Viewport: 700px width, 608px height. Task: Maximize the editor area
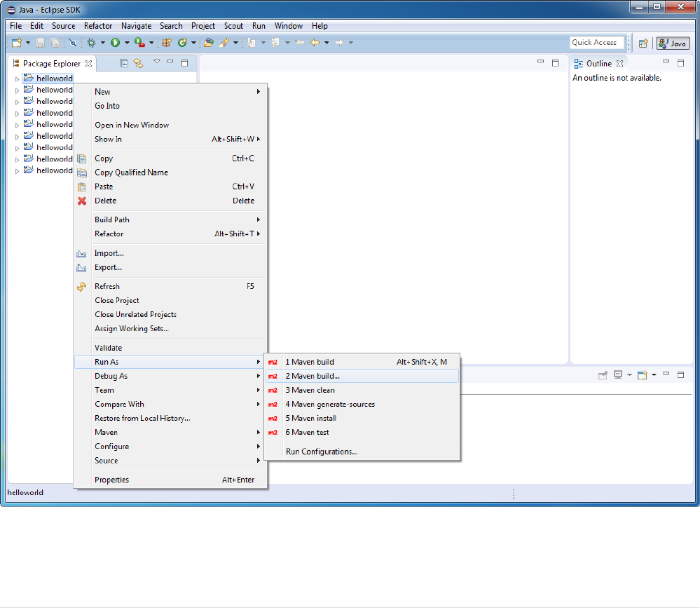point(556,63)
